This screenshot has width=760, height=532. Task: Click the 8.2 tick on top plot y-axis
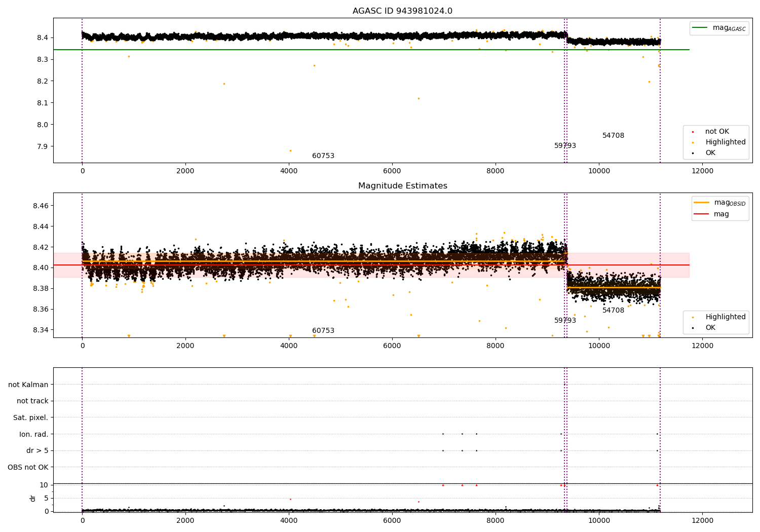tap(42, 82)
